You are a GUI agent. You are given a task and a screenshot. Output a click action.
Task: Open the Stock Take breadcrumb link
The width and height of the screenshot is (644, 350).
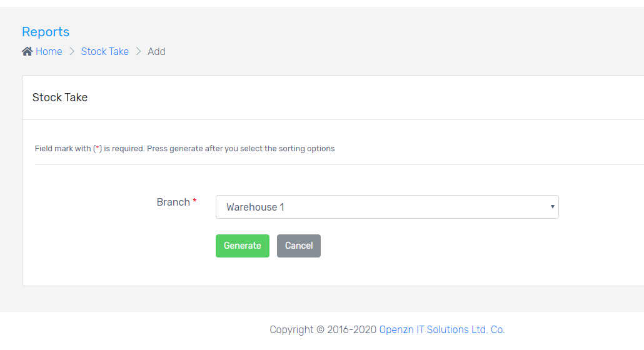(104, 51)
